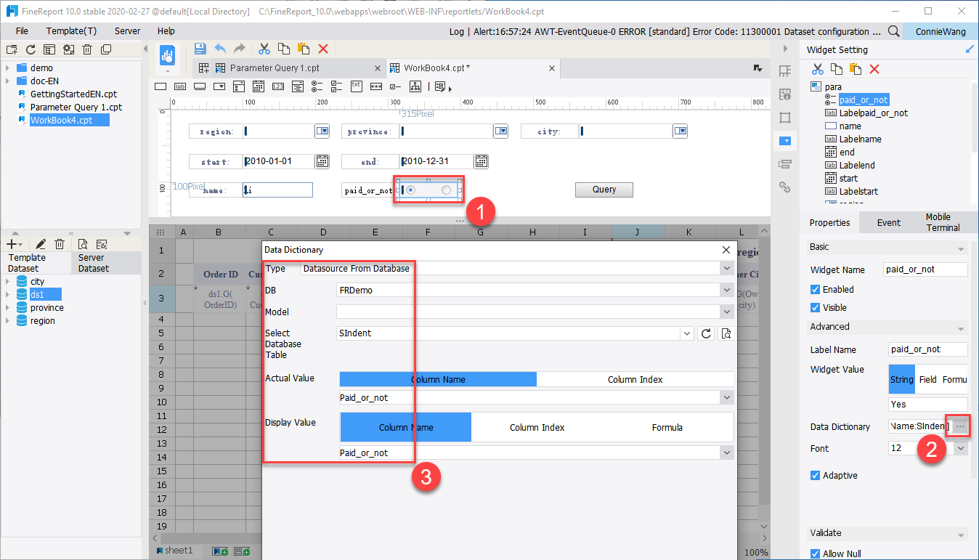Click the start date input field
The width and height of the screenshot is (979, 560).
pyautogui.click(x=278, y=161)
